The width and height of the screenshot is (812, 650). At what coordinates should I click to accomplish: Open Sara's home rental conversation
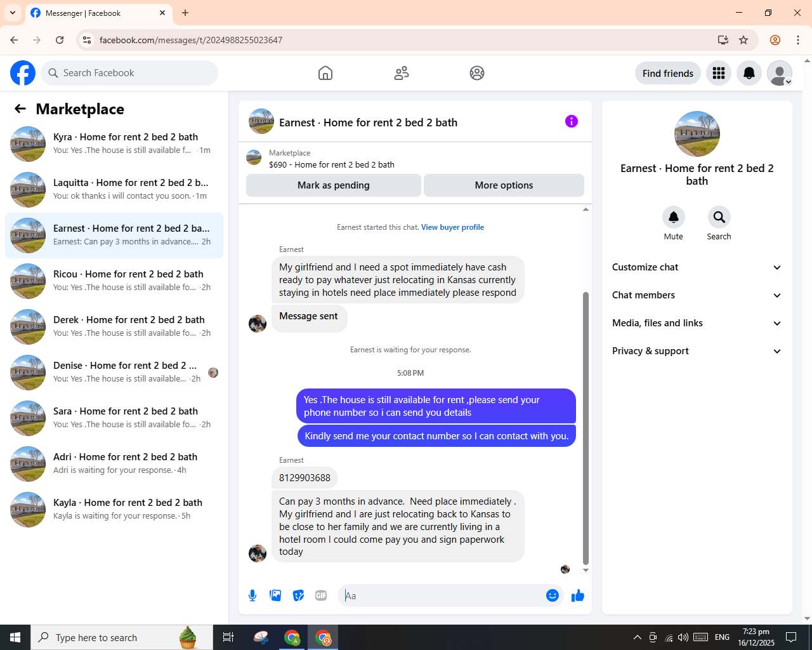(x=114, y=418)
